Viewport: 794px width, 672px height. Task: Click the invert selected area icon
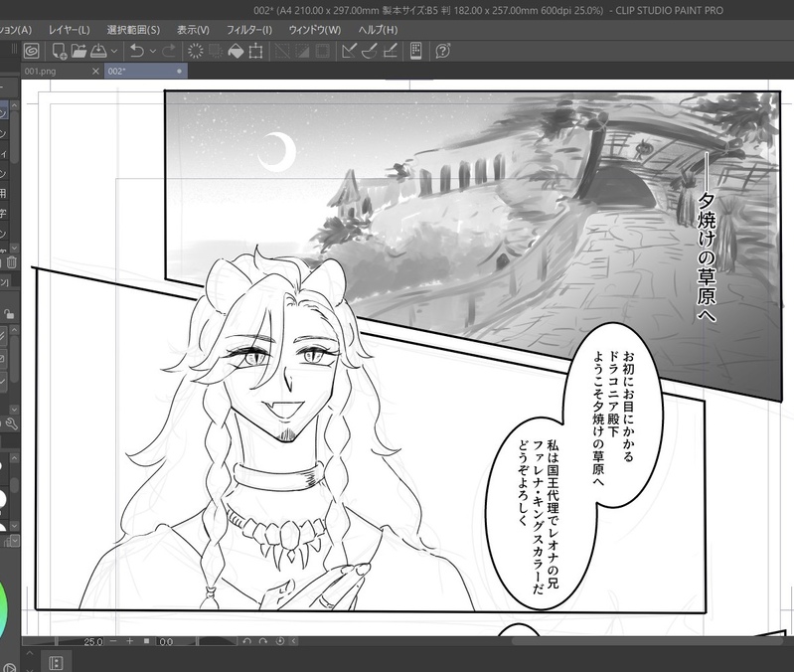[x=303, y=51]
